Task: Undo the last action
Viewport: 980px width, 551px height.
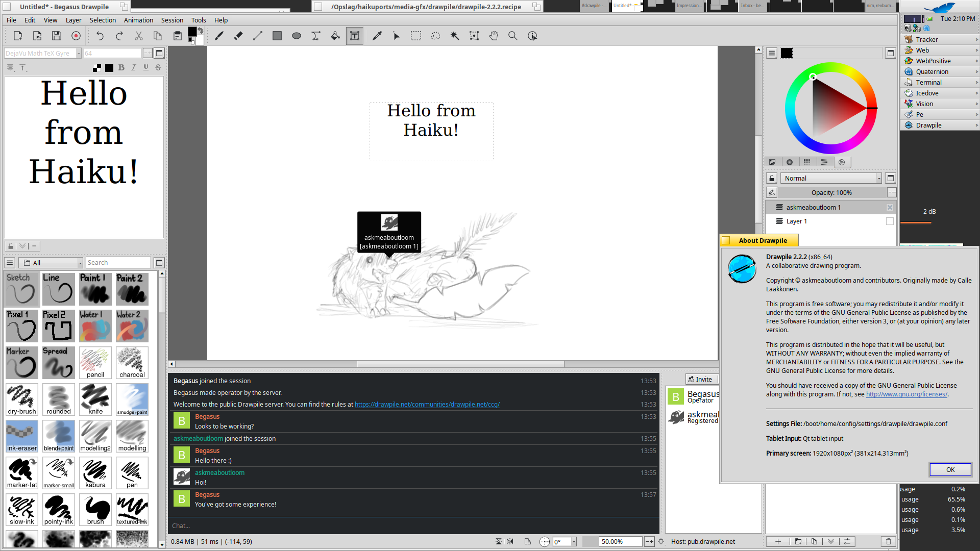Action: coord(100,36)
